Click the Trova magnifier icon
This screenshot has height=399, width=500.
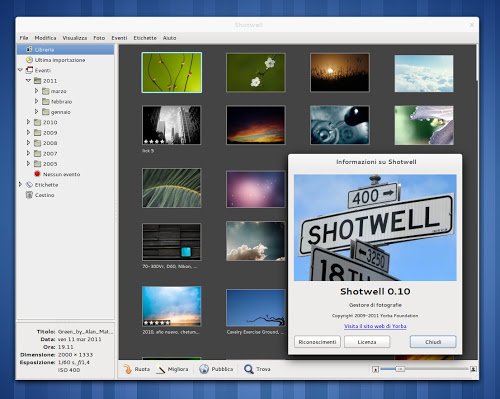249,369
